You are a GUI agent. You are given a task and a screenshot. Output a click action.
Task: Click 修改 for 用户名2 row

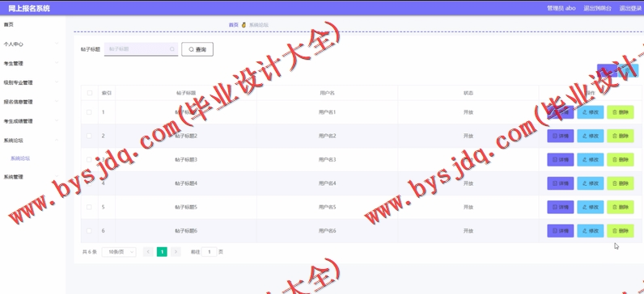pos(590,136)
